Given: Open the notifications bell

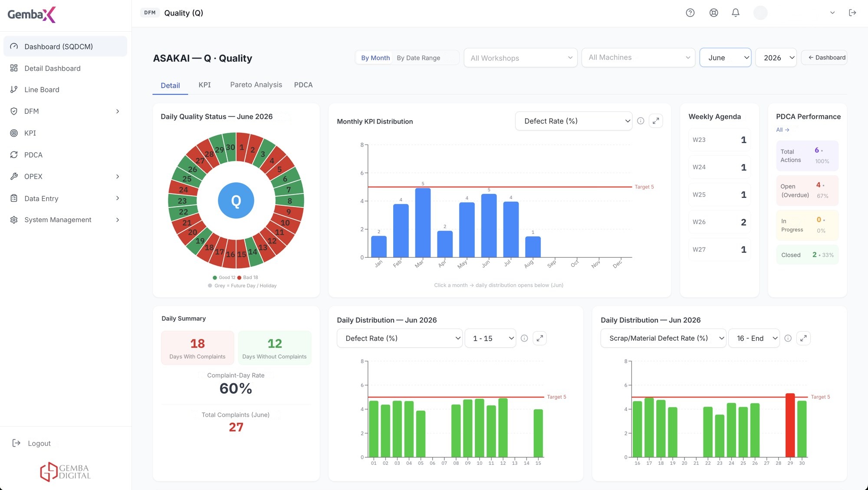Looking at the screenshot, I should pyautogui.click(x=736, y=13).
